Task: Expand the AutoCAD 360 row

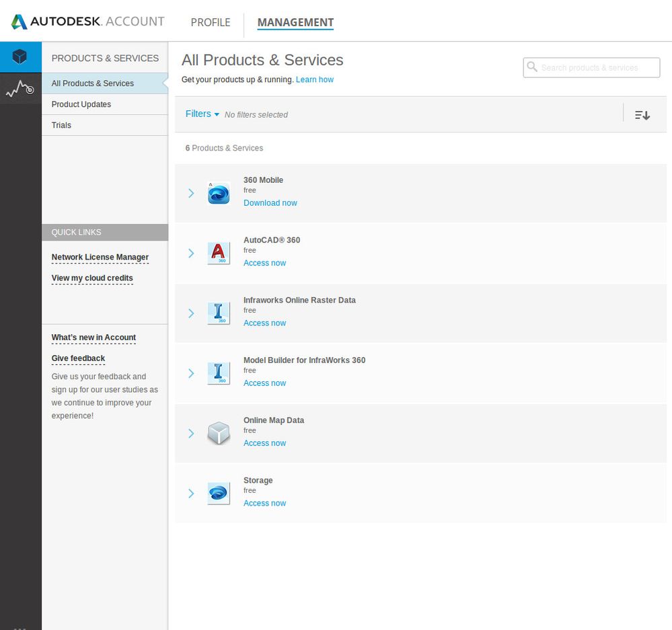Action: pos(191,253)
